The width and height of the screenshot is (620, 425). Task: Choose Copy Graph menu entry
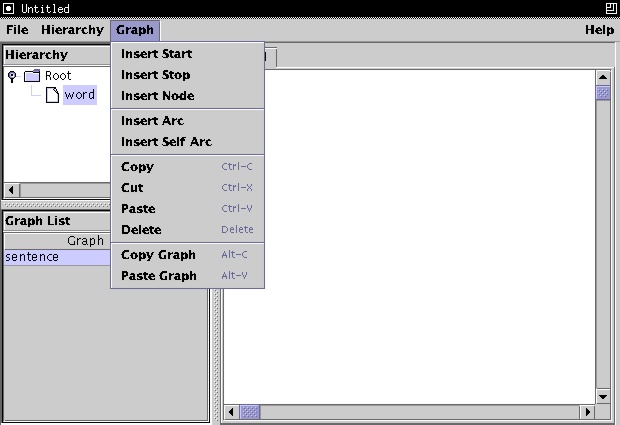(187, 255)
